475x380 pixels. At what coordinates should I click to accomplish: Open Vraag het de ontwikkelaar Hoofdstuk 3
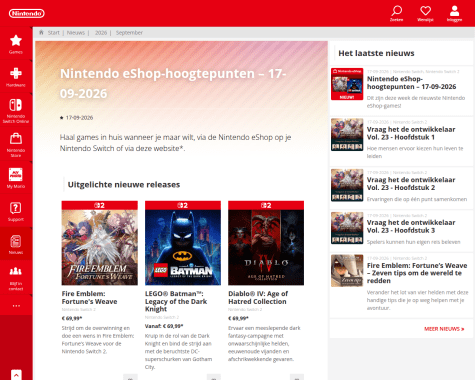coord(411,226)
